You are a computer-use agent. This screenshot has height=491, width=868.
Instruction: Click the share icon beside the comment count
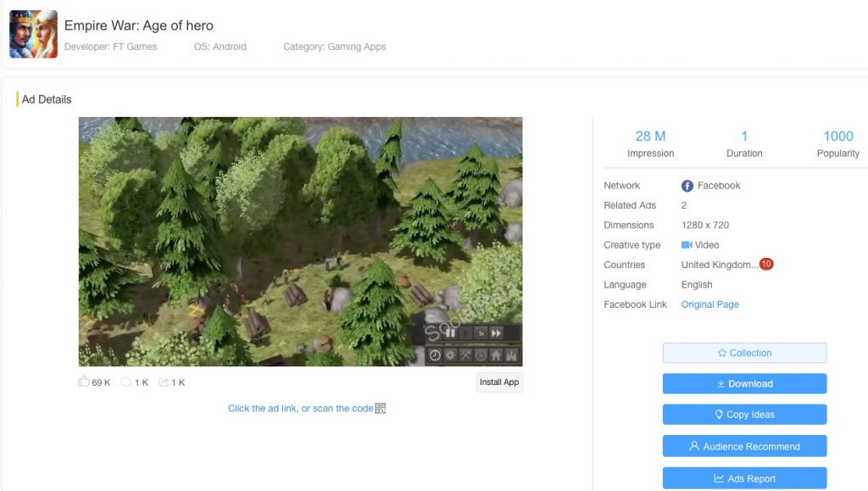(164, 382)
